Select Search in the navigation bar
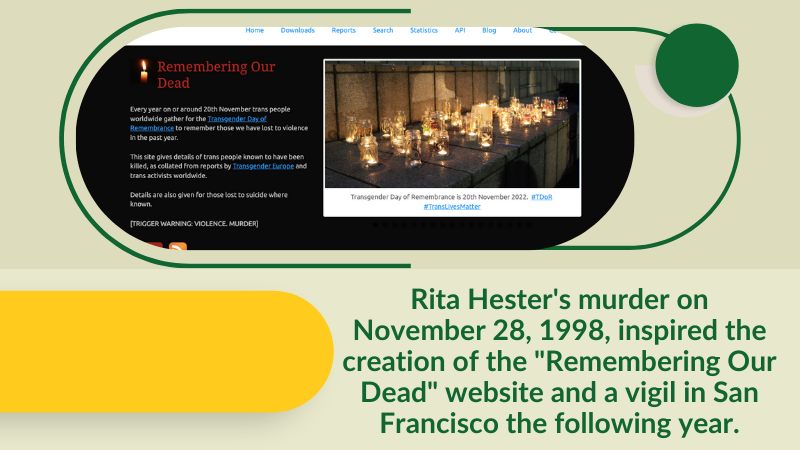Viewport: 800px width, 450px height. (x=383, y=30)
